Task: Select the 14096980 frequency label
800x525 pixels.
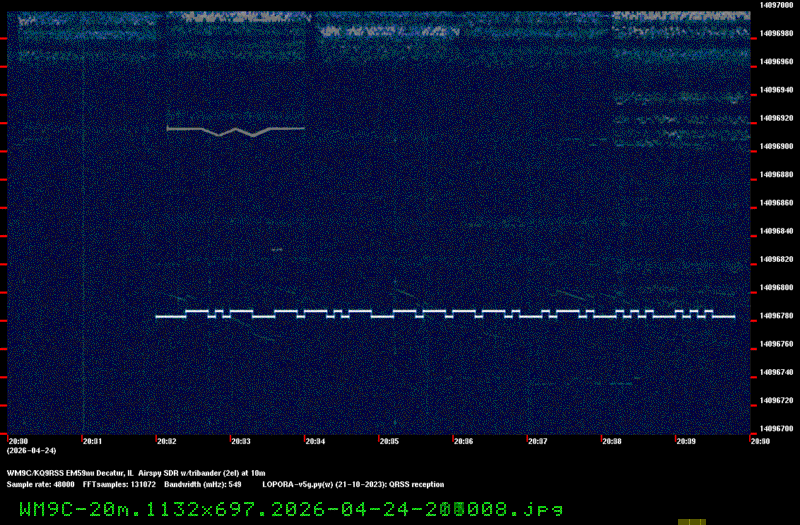Action: [776, 33]
